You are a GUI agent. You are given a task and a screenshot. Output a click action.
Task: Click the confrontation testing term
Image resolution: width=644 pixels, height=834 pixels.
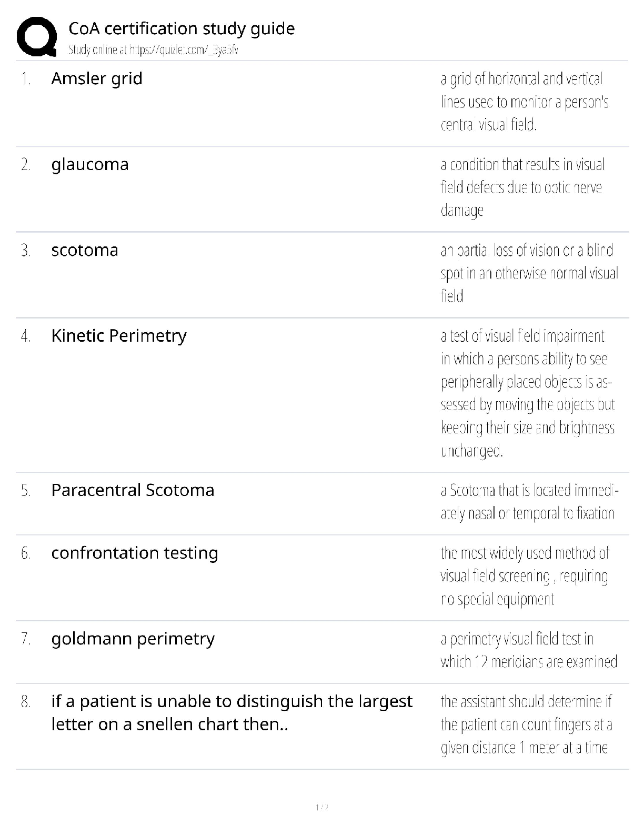(135, 553)
